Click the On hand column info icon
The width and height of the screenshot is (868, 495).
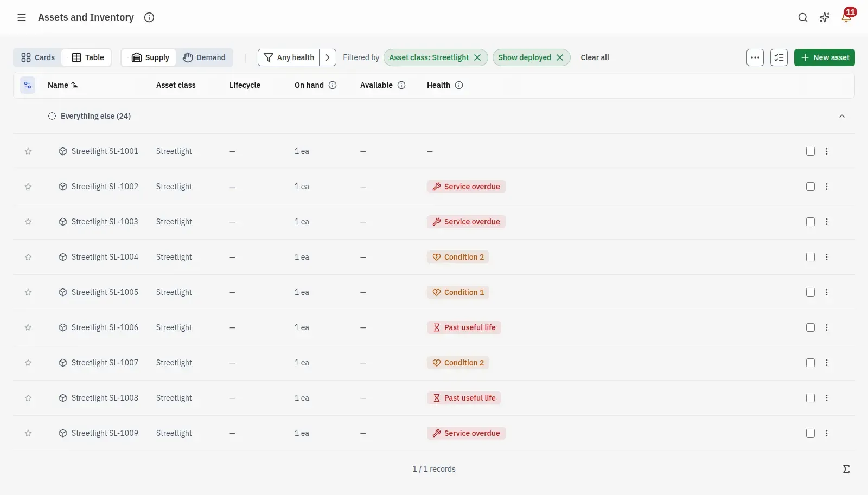click(x=333, y=85)
